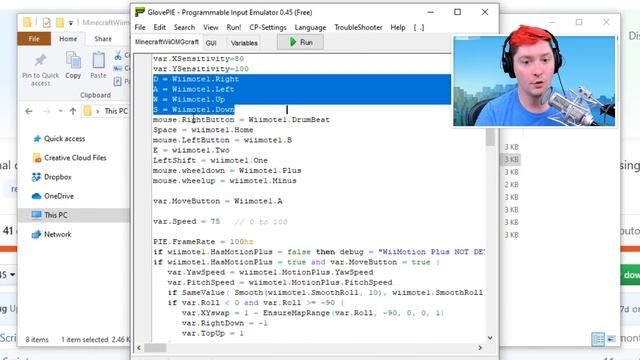Select Home tab in File Explorer ribbon
This screenshot has height=360, width=640.
click(x=68, y=39)
